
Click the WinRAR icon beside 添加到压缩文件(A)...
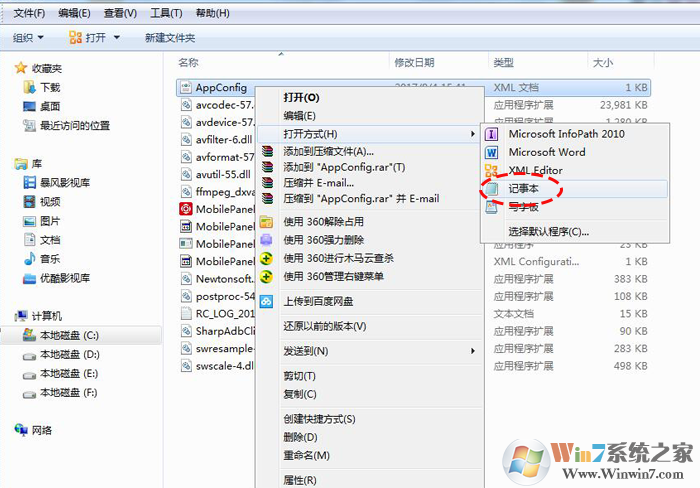(267, 151)
